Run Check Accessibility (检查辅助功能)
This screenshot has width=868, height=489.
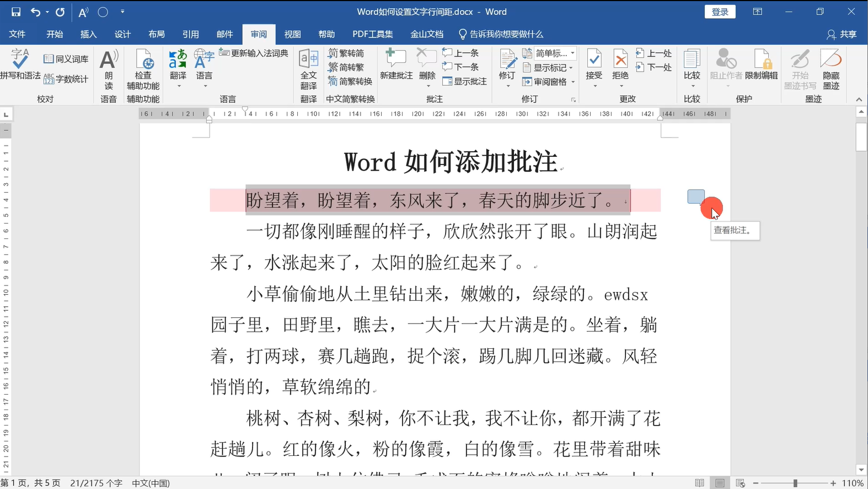click(143, 70)
